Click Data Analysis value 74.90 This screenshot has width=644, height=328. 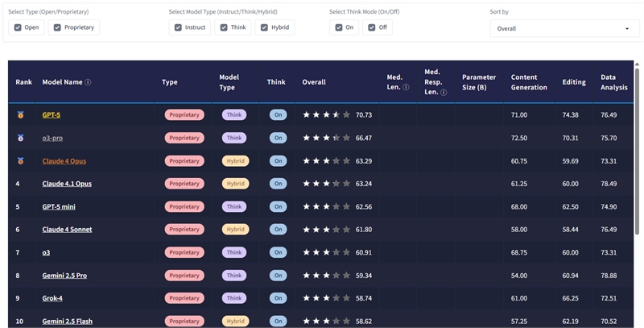(x=609, y=207)
